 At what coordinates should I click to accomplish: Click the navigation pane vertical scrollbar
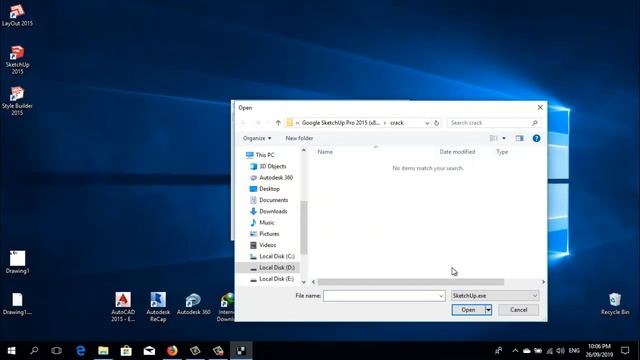point(304,227)
